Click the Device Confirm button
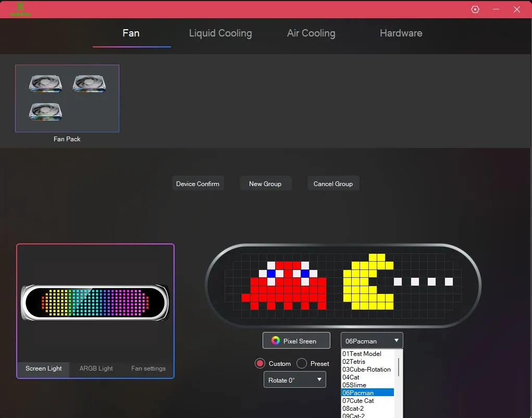532x418 pixels. coord(198,183)
